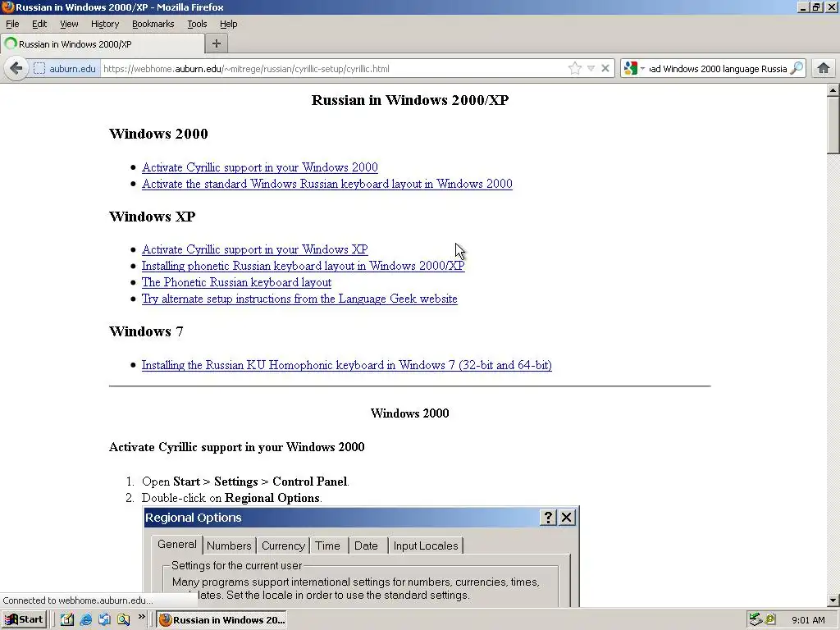The width and height of the screenshot is (840, 630).
Task: Open Installing phonetic Russian keyboard layout link
Action: (x=304, y=266)
